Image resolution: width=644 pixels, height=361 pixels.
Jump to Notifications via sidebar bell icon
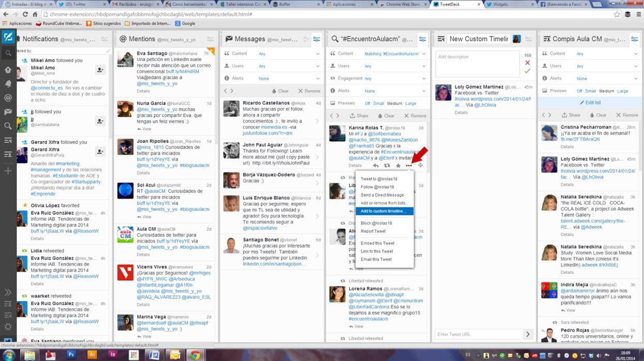[8, 84]
